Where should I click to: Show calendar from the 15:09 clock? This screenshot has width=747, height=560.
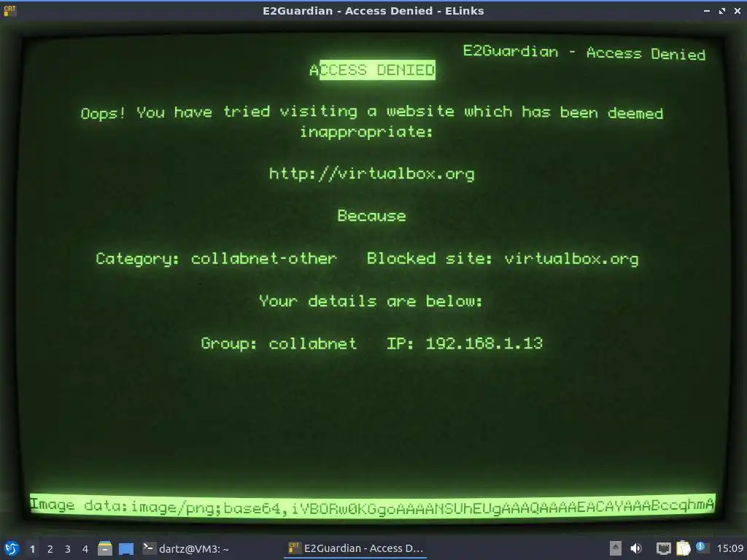(x=729, y=548)
